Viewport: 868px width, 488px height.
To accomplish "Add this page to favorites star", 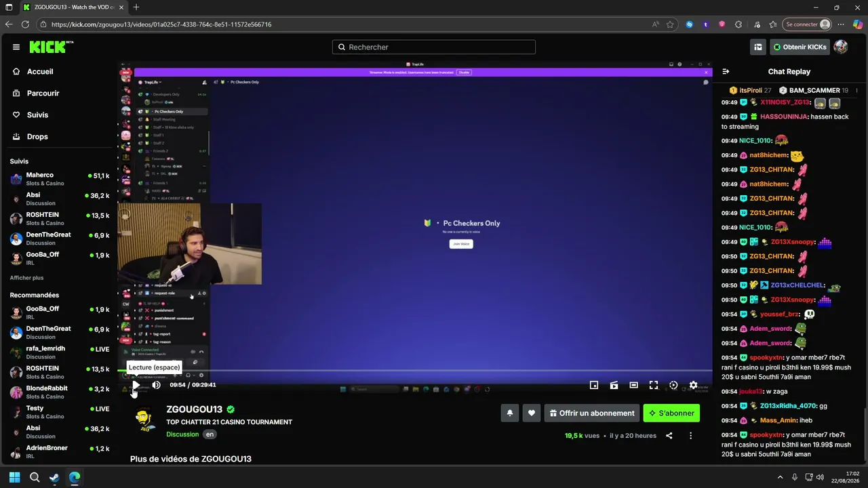I will click(670, 24).
